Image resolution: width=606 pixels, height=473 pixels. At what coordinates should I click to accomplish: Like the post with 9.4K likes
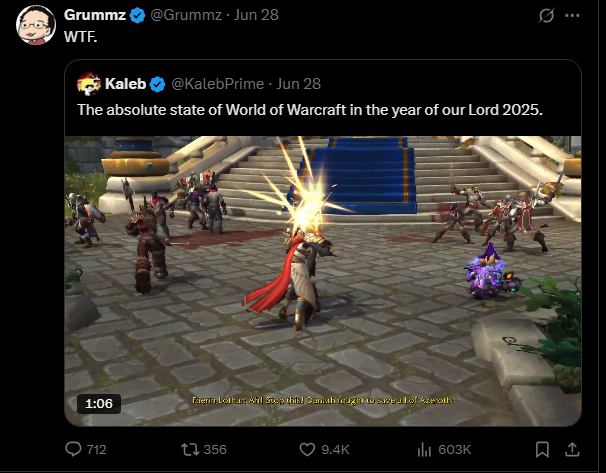(324, 449)
